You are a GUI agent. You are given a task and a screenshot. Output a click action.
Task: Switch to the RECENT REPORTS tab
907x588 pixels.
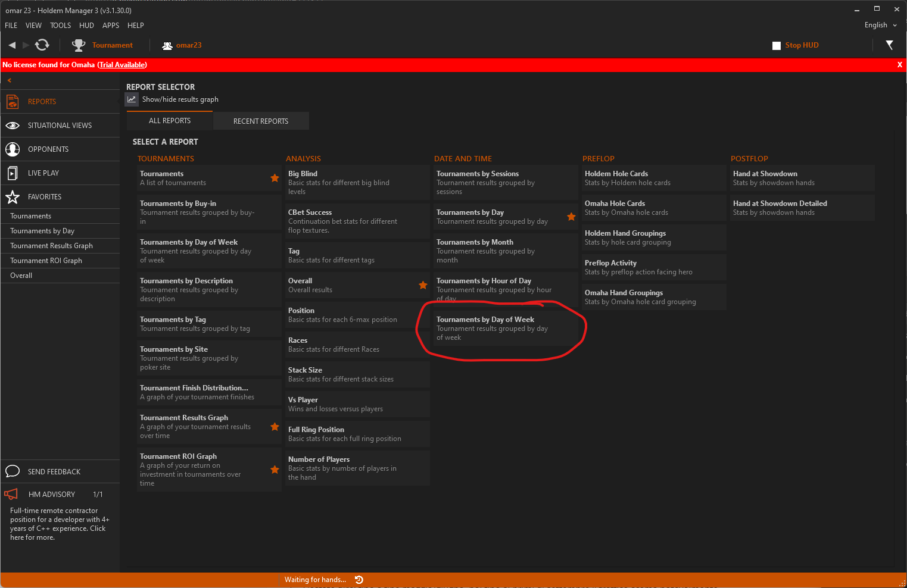pyautogui.click(x=261, y=121)
